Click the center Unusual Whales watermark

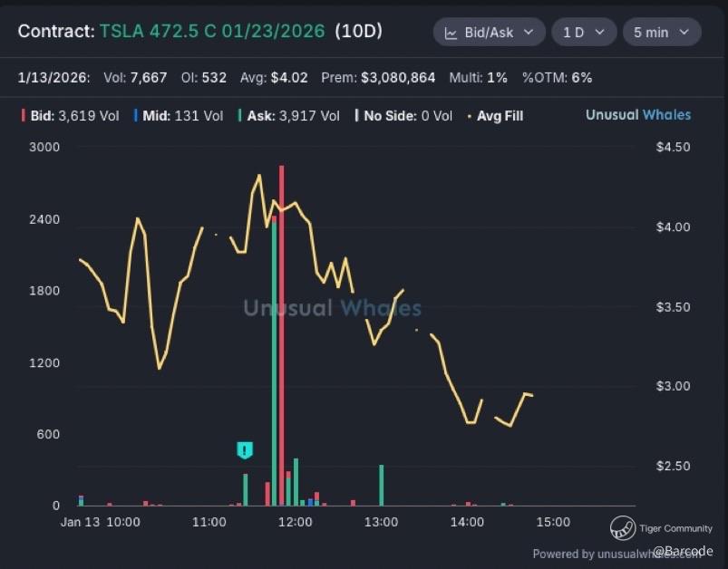(x=332, y=308)
